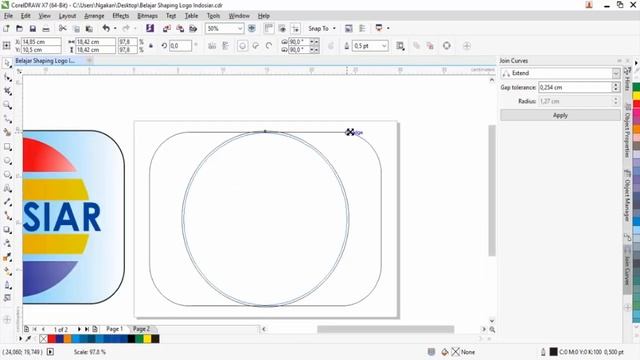Open the Arrange menu
Image resolution: width=640 pixels, height=360 pixels.
tap(94, 16)
